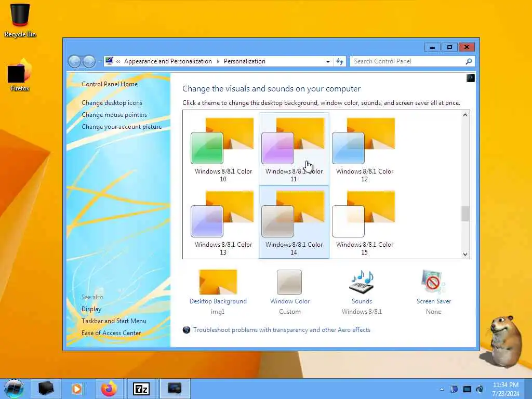This screenshot has height=399, width=532.
Task: Show hidden system tray icons
Action: click(442, 389)
